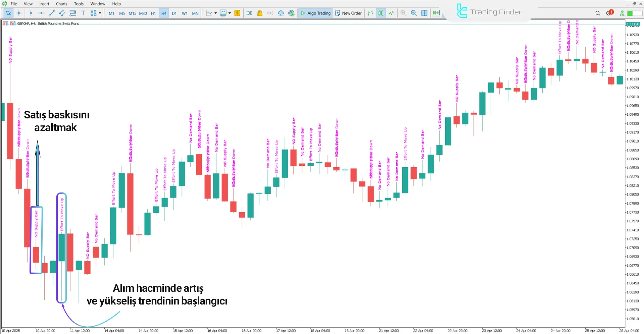Select the Text annotation tool
Image resolution: width=644 pixels, height=334 pixels.
coord(83,13)
